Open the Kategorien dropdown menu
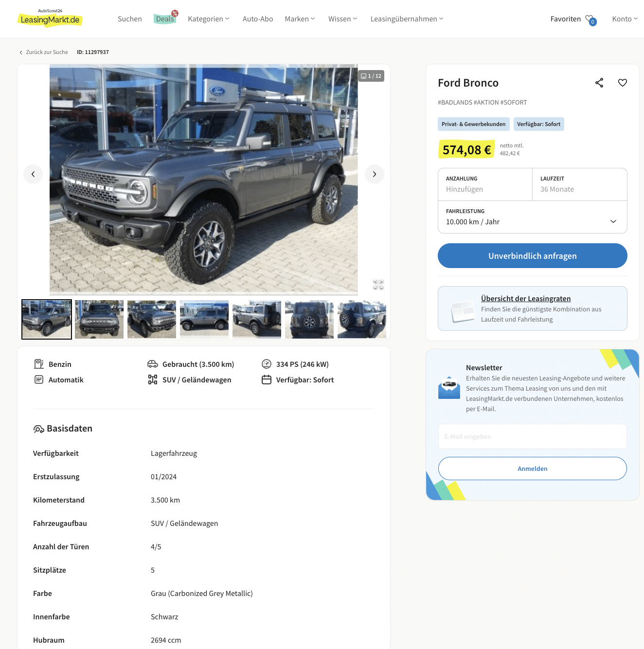The image size is (644, 649). 209,19
